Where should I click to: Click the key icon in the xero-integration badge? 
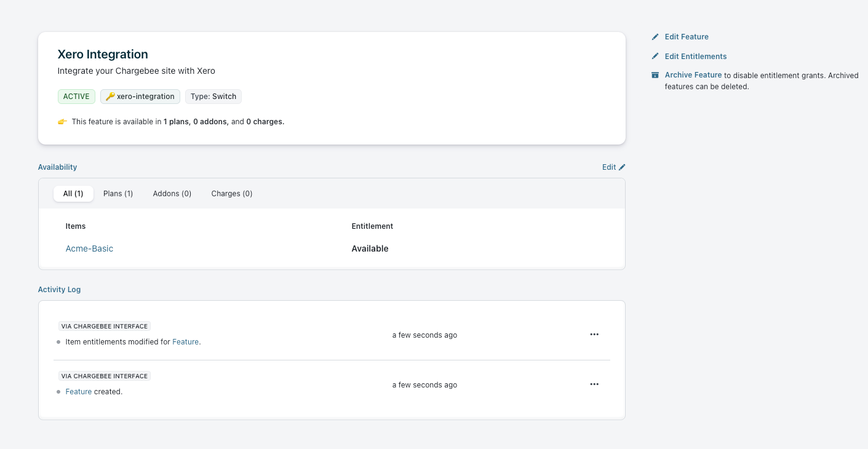[110, 97]
